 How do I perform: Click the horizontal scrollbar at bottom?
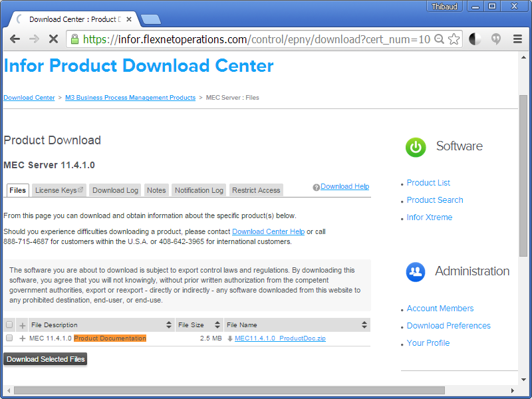(229, 390)
